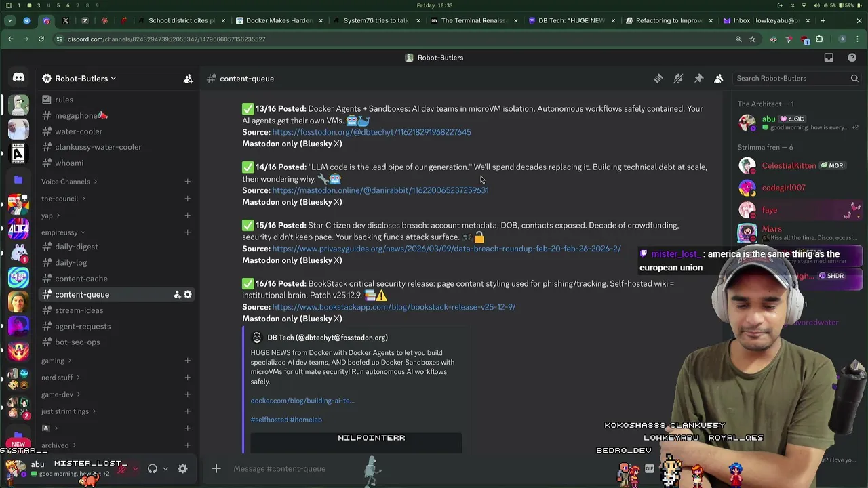Open browser profile avatar icon

pyautogui.click(x=842, y=39)
